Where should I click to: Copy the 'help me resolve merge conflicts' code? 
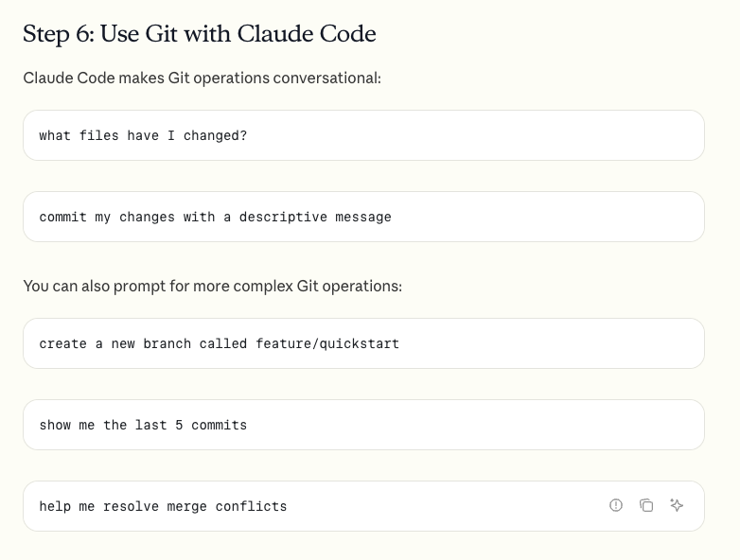646,505
